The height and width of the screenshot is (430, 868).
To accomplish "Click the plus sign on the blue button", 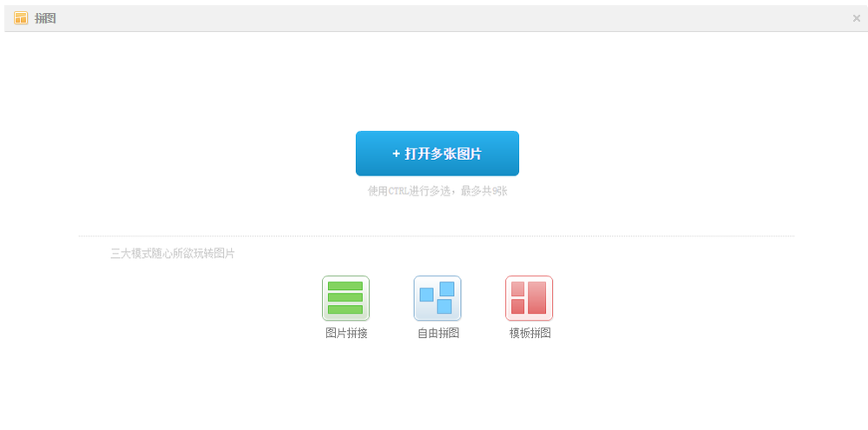I will 397,154.
